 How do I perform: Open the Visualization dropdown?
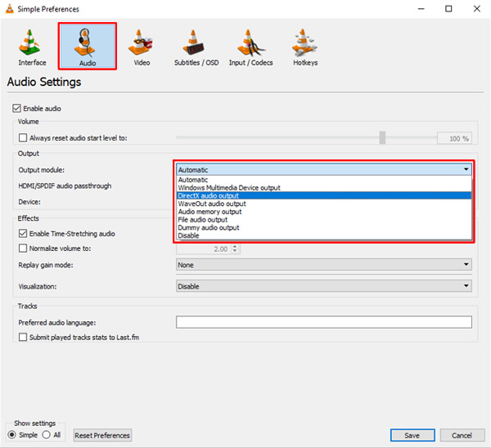click(x=324, y=286)
